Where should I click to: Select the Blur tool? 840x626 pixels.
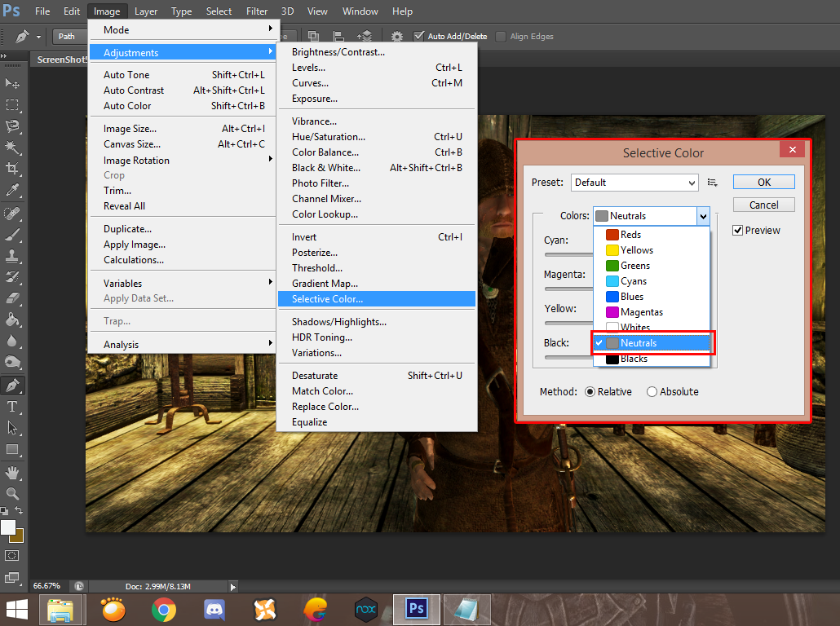click(12, 341)
